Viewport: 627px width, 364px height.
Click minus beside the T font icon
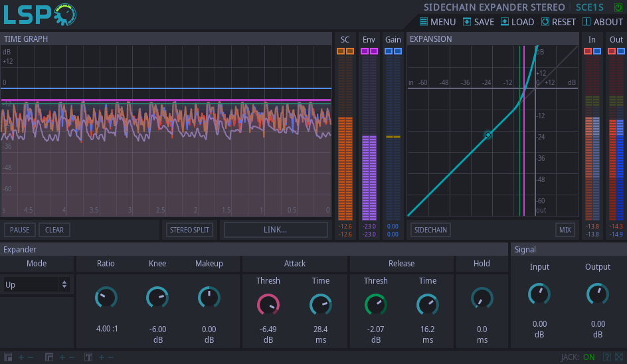tap(111, 357)
